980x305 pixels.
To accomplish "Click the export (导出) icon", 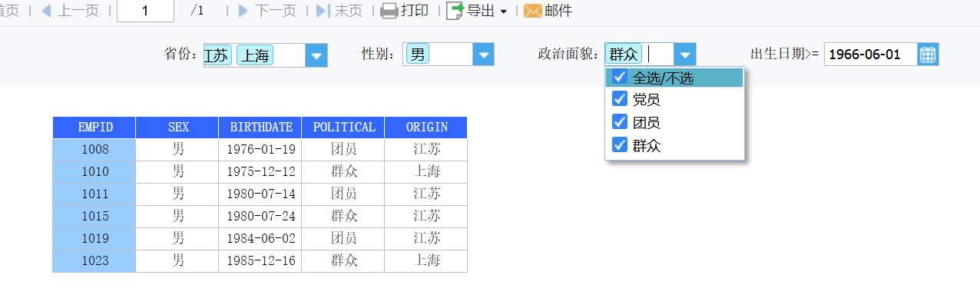I will (455, 11).
